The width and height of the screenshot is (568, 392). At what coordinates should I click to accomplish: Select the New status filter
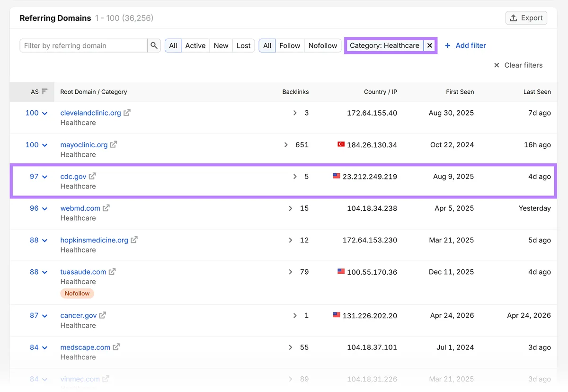(221, 45)
